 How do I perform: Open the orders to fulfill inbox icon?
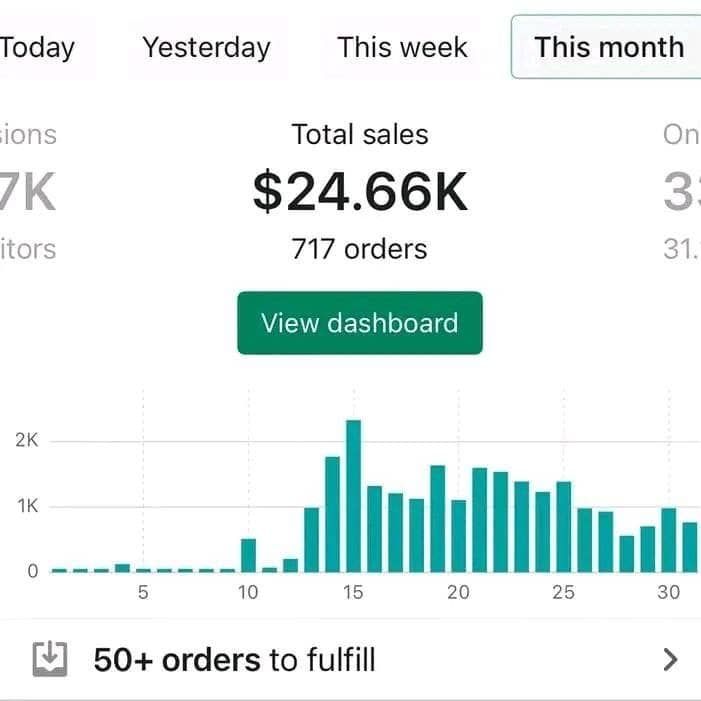pos(50,659)
